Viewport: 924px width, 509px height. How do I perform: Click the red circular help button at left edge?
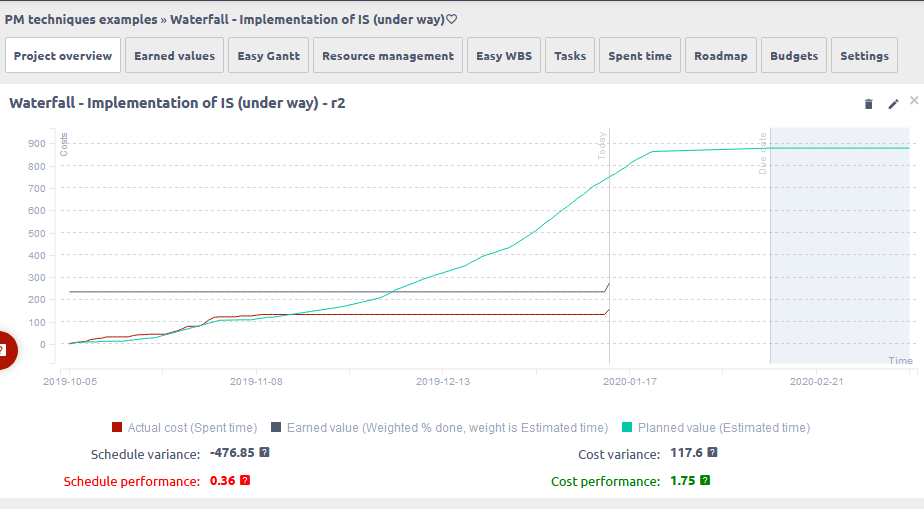(x=5, y=349)
